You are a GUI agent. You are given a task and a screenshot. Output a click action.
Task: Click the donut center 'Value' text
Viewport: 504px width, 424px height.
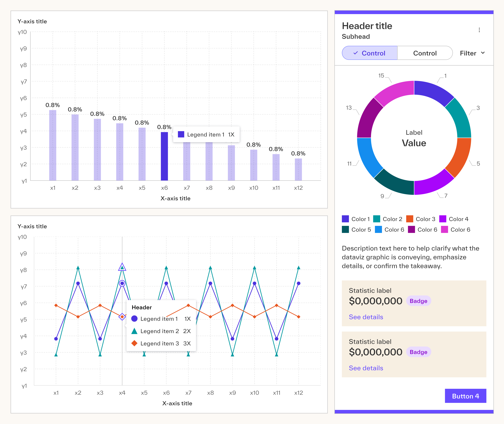(x=414, y=143)
